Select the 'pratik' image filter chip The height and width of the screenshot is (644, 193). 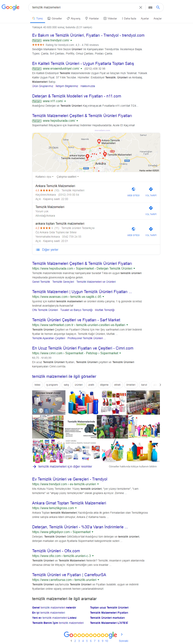[91, 385]
